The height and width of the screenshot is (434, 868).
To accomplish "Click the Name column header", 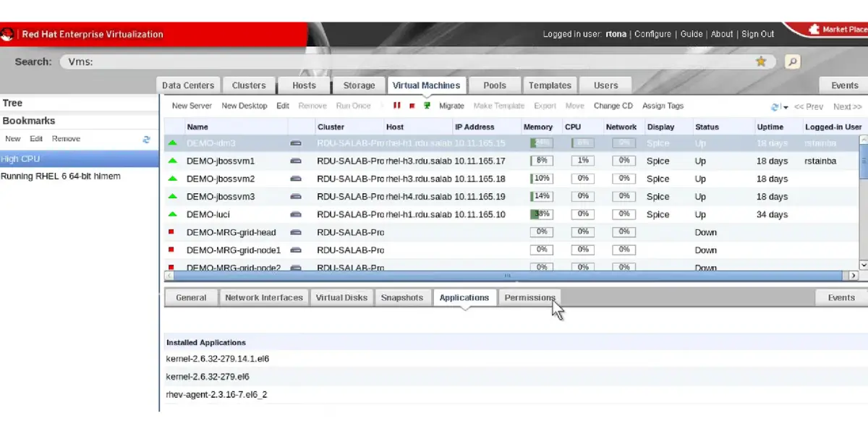I will coord(235,127).
